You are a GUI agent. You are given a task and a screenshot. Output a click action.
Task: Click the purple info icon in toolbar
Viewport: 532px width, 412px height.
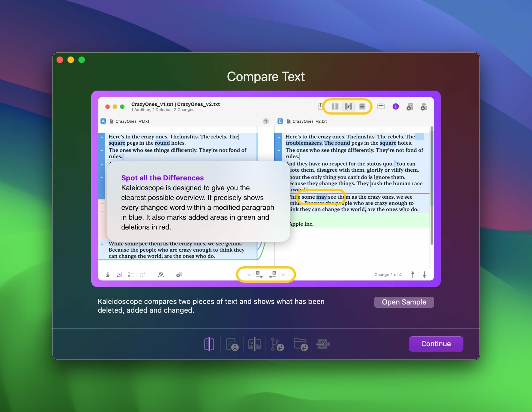pos(395,107)
